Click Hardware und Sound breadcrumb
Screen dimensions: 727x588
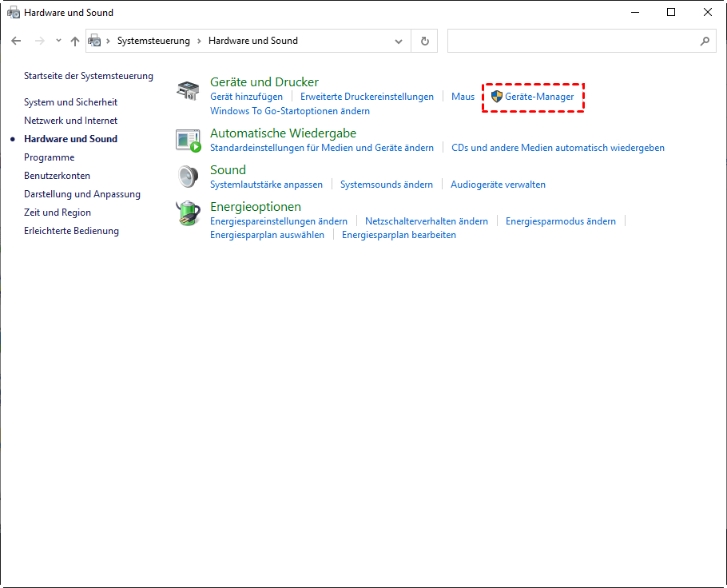point(253,41)
